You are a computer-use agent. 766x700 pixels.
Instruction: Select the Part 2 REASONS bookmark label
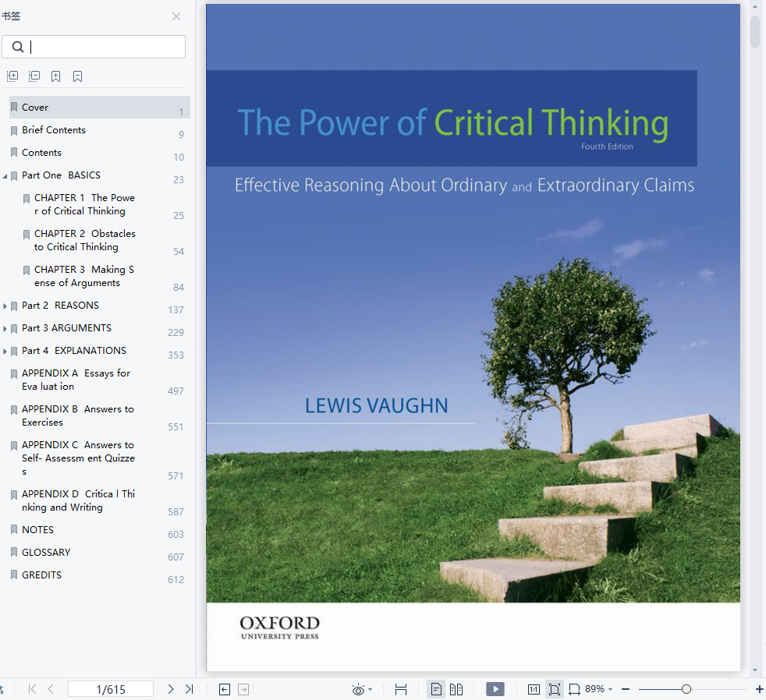coord(61,306)
